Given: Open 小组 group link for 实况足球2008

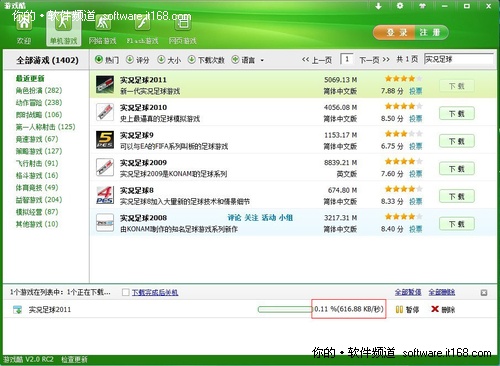Looking at the screenshot, I should [x=286, y=218].
